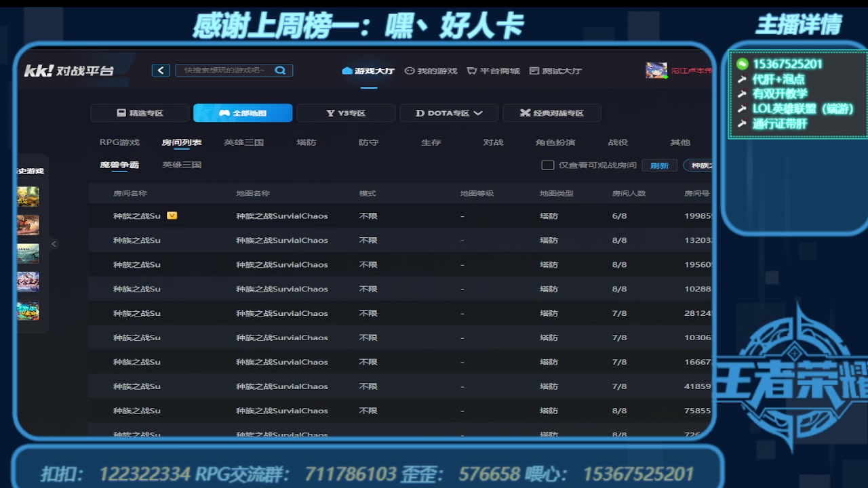Enable 仅查看可观战房间 checkbox
The width and height of the screenshot is (868, 488).
click(547, 164)
